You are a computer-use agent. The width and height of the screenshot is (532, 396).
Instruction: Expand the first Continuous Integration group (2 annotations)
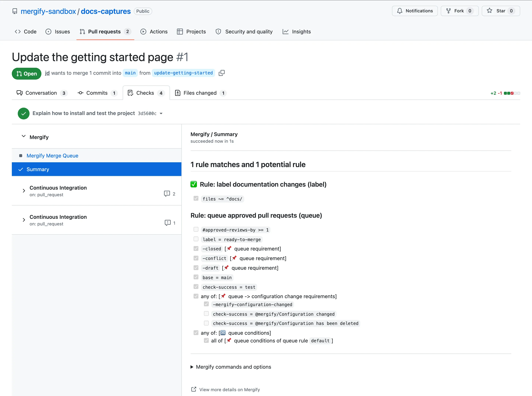click(24, 191)
